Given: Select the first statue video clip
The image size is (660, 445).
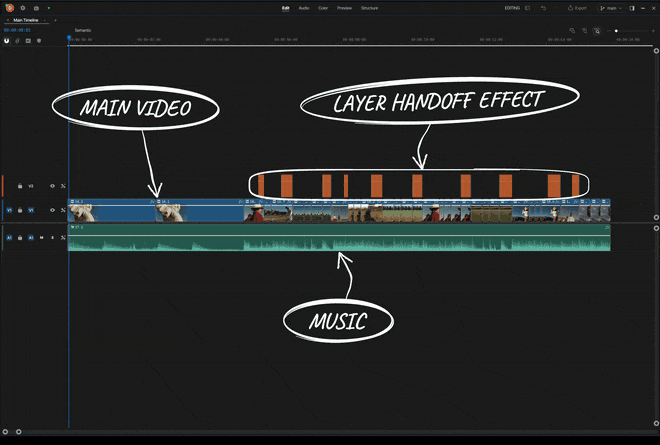Looking at the screenshot, I should [x=112, y=211].
